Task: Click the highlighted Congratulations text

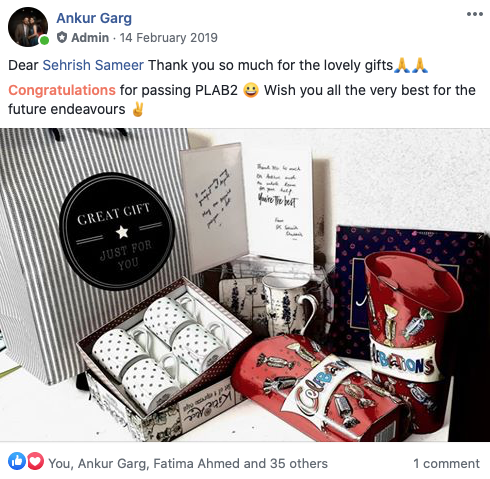Action: [x=62, y=90]
